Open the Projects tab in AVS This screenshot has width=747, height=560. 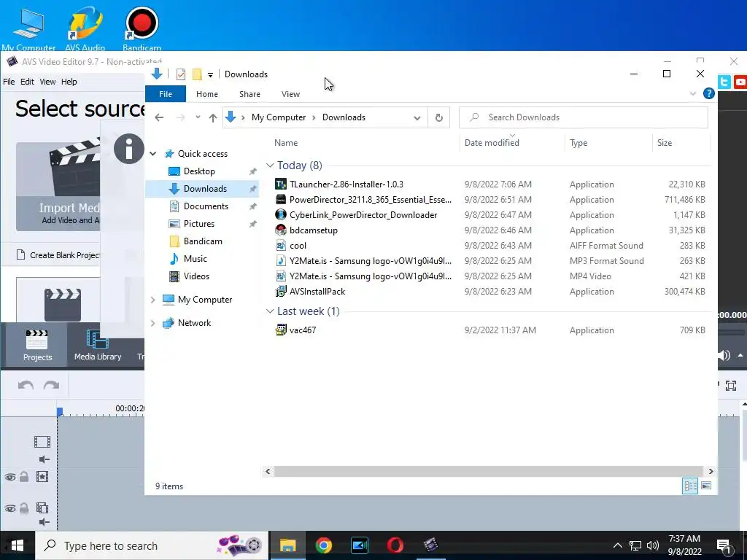coord(37,345)
